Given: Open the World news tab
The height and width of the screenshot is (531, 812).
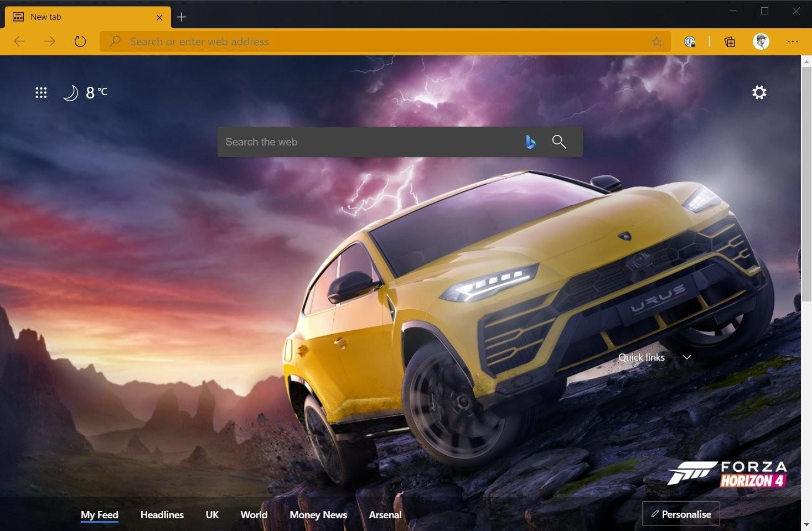Looking at the screenshot, I should pos(254,515).
